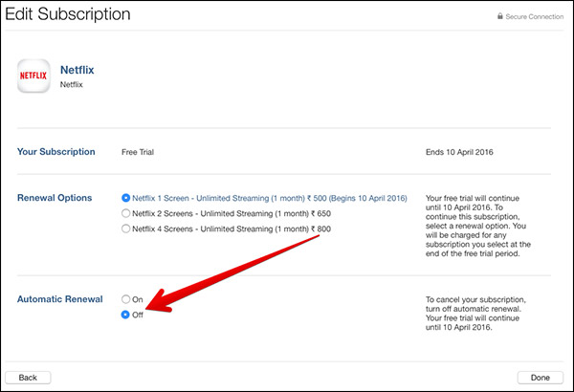This screenshot has width=574, height=392.
Task: Click the Edit Subscription page heading
Action: [67, 15]
